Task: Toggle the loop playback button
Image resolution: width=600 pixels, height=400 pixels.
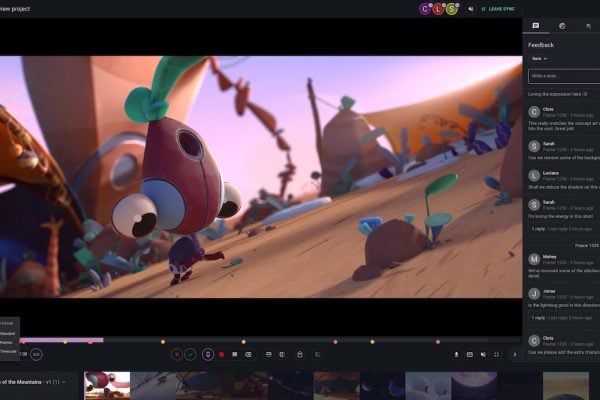Action: tap(36, 354)
